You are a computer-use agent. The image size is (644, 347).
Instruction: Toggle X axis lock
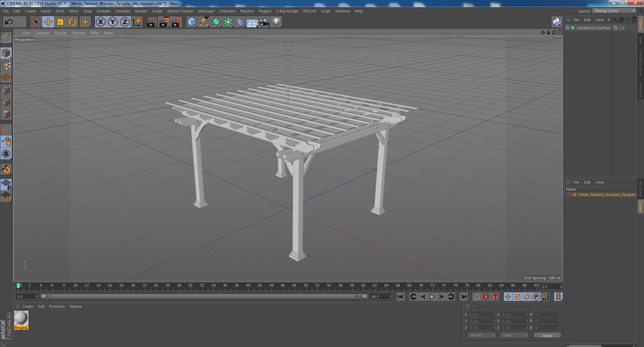coord(100,22)
